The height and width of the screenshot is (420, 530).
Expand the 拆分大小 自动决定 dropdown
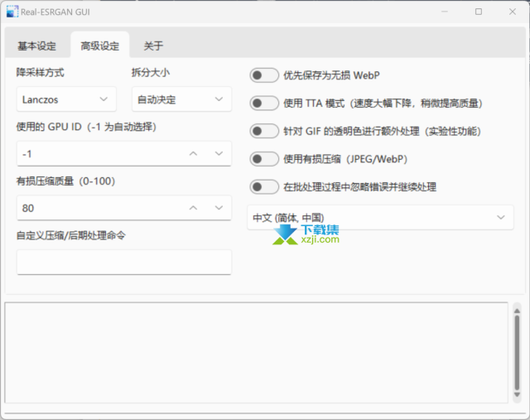coord(182,99)
